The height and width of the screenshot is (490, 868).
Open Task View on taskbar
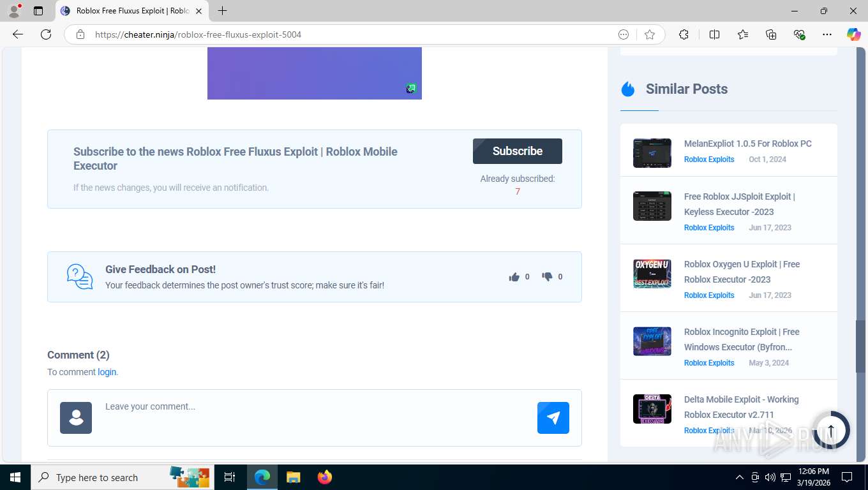coord(230,477)
